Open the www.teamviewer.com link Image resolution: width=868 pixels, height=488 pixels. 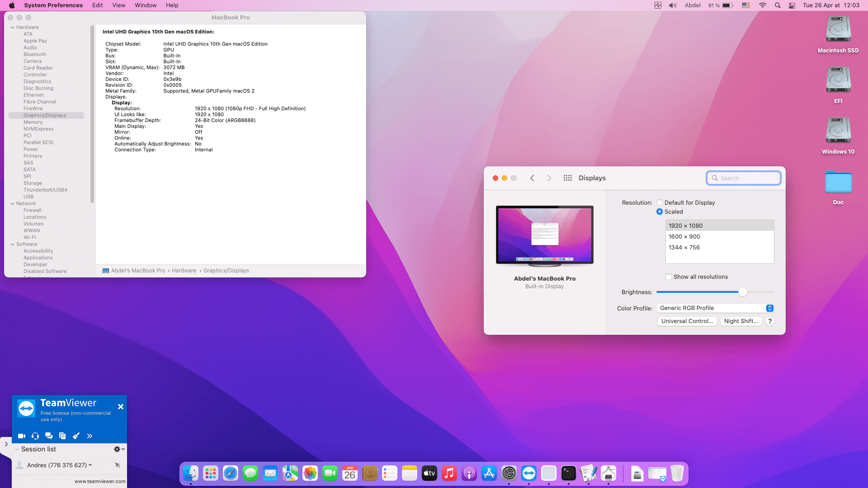coord(100,482)
